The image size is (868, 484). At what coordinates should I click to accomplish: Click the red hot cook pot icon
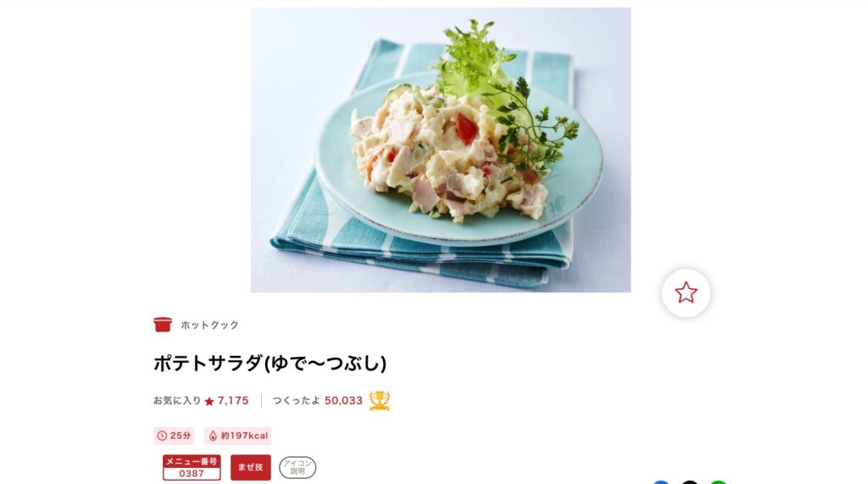click(x=163, y=325)
